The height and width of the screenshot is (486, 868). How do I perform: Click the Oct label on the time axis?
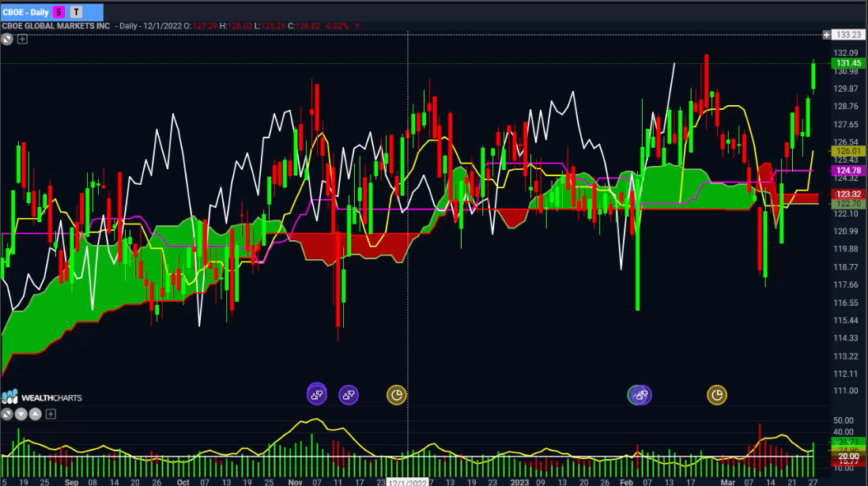(x=183, y=482)
